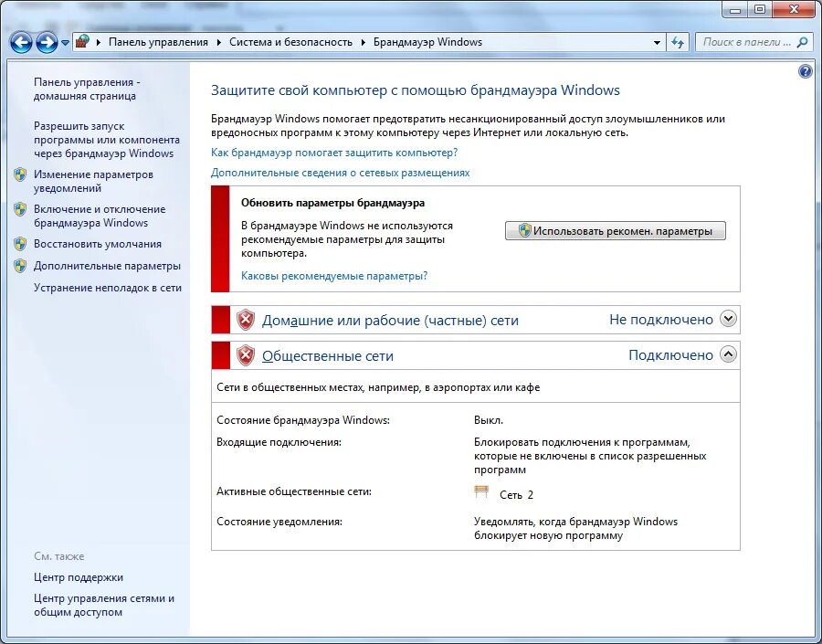822x644 pixels.
Task: Open 'Домашние или рабочие (частные) сети' heading
Action: tap(390, 320)
